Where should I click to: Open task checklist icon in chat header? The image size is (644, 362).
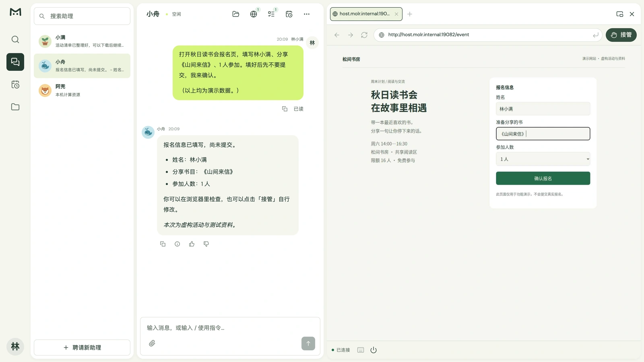[271, 14]
